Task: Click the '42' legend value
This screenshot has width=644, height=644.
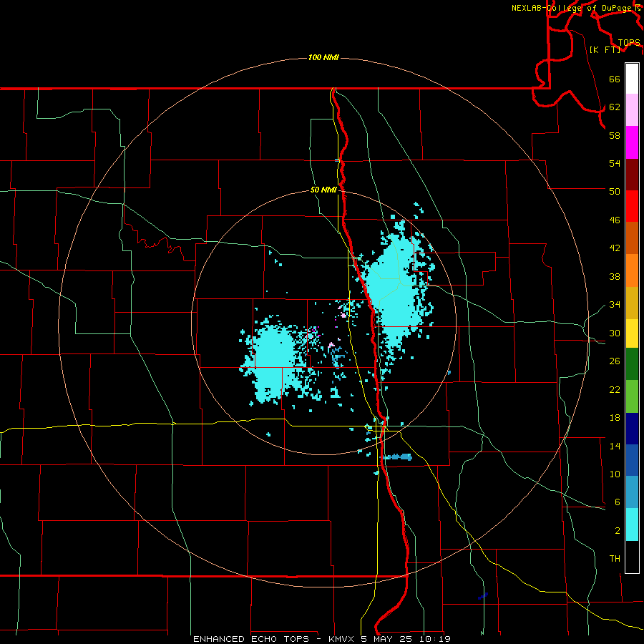Action: coord(615,248)
